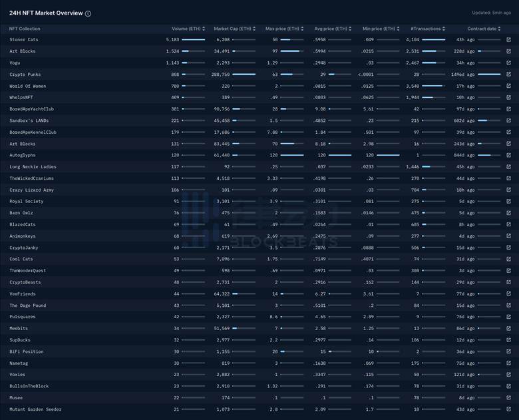Select the World Of Women collection name
This screenshot has height=420, width=519.
28,86
